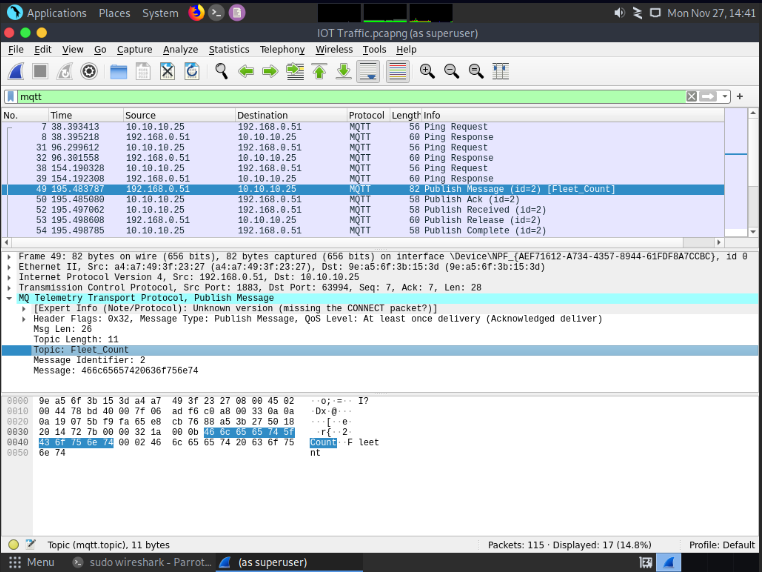762x575 pixels.
Task: Click the zoom in magnifier icon
Action: 427,71
